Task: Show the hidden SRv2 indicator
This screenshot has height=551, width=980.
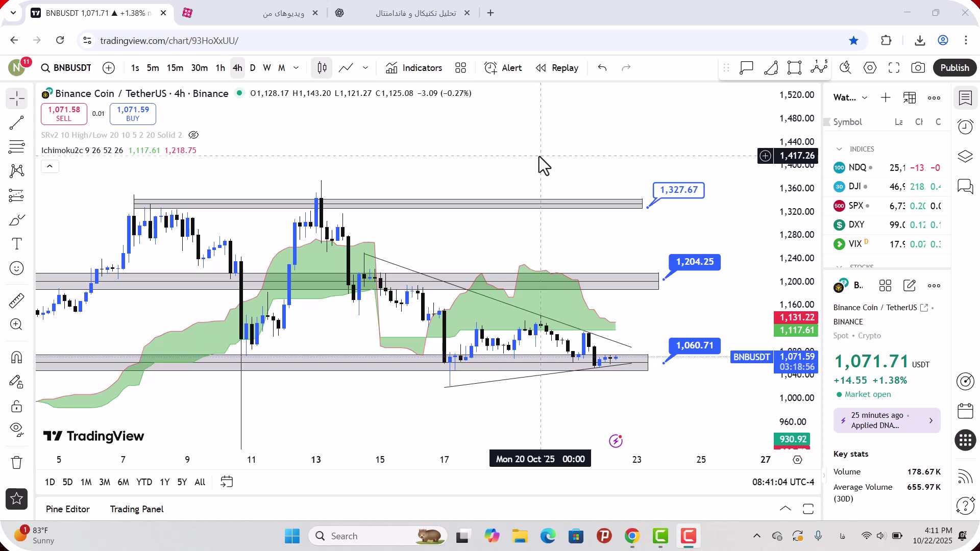Action: tap(193, 135)
